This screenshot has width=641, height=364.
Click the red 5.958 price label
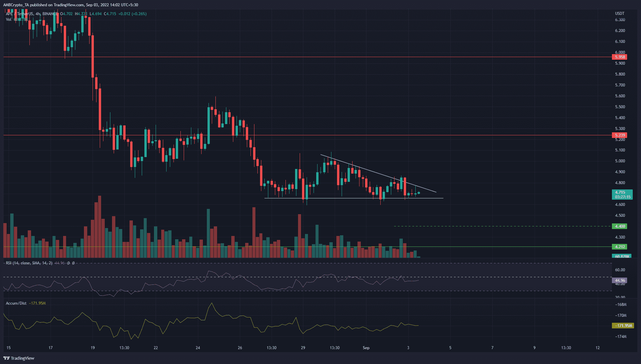click(620, 57)
